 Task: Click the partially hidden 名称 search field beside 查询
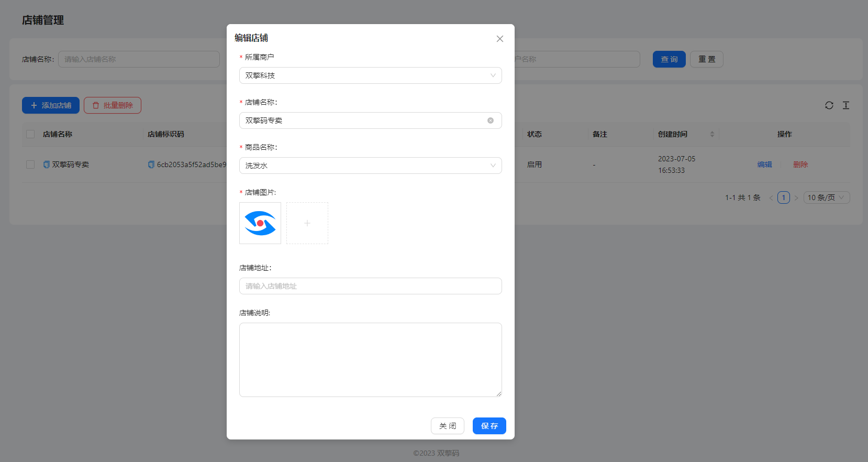tap(577, 59)
